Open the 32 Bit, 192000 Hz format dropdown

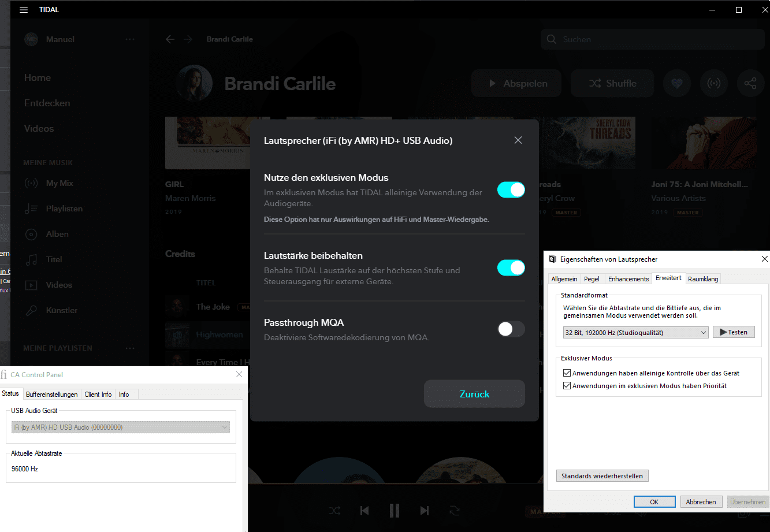click(x=636, y=332)
